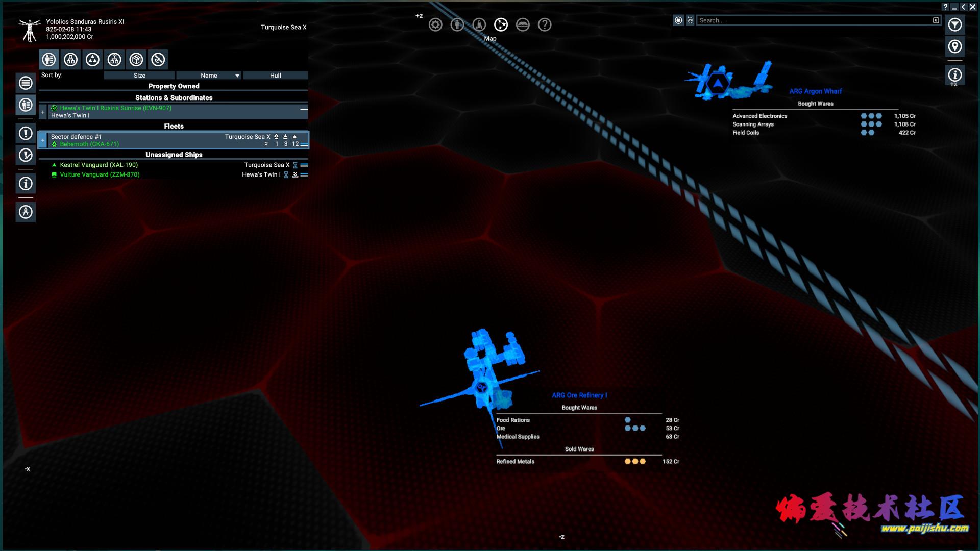Click the ARG Ore Refinery I label
980x551 pixels.
coord(579,395)
